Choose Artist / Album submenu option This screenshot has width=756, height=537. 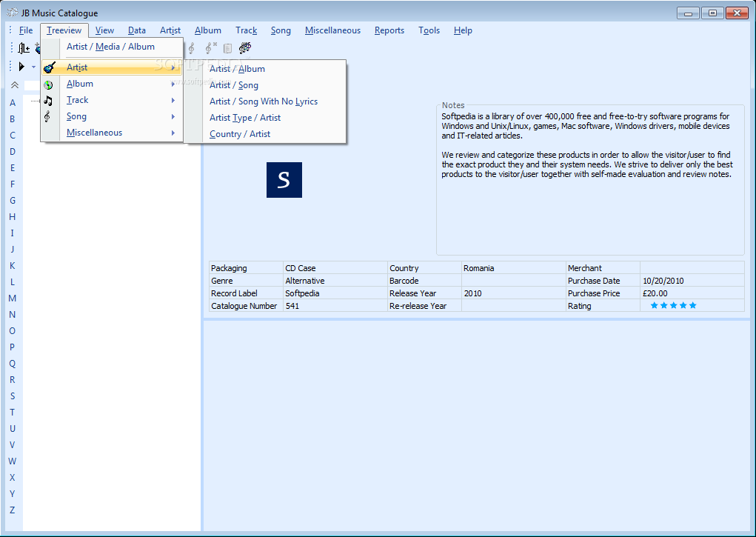(x=264, y=69)
